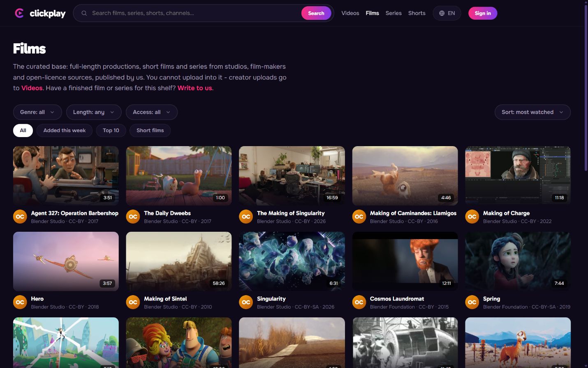Open the Spring title link
The height and width of the screenshot is (368, 588).
(492, 299)
